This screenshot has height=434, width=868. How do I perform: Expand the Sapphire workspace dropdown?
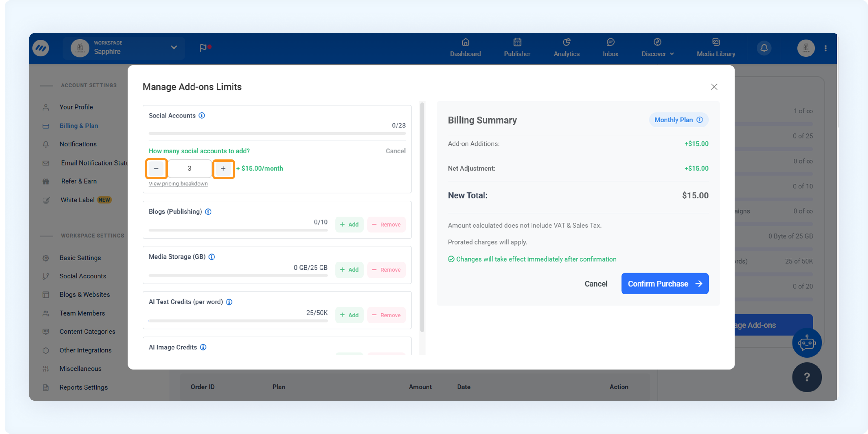pyautogui.click(x=174, y=47)
